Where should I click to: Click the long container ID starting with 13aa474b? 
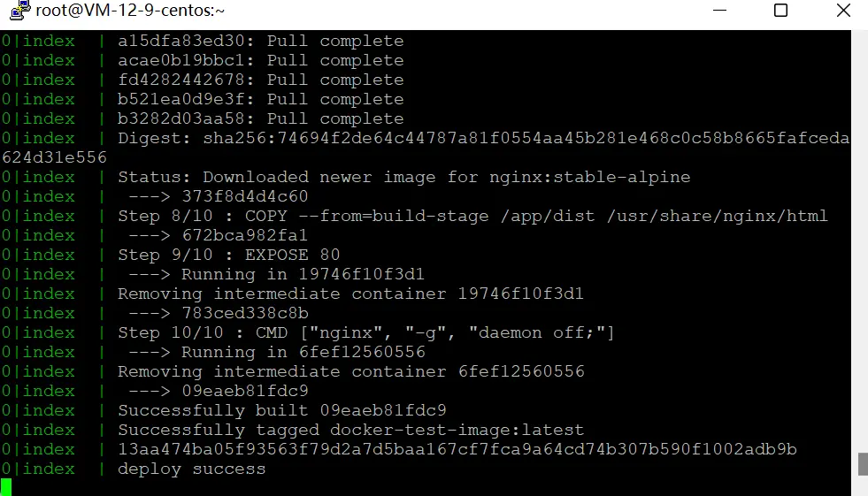[457, 449]
